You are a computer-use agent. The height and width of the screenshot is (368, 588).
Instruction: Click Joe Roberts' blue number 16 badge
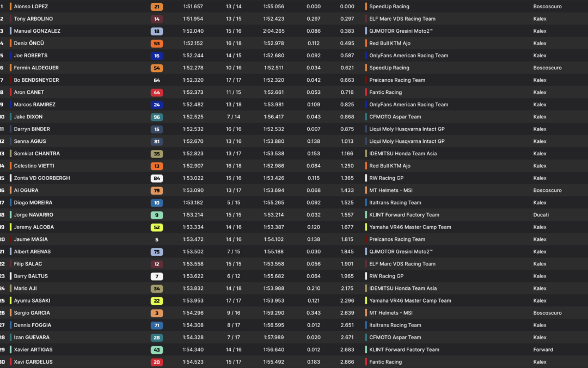(x=157, y=56)
